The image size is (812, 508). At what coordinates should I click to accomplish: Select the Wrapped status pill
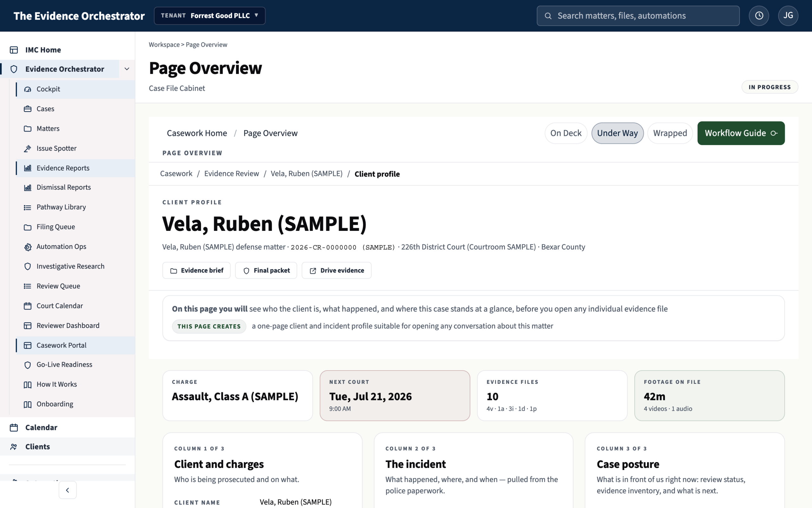[670, 133]
